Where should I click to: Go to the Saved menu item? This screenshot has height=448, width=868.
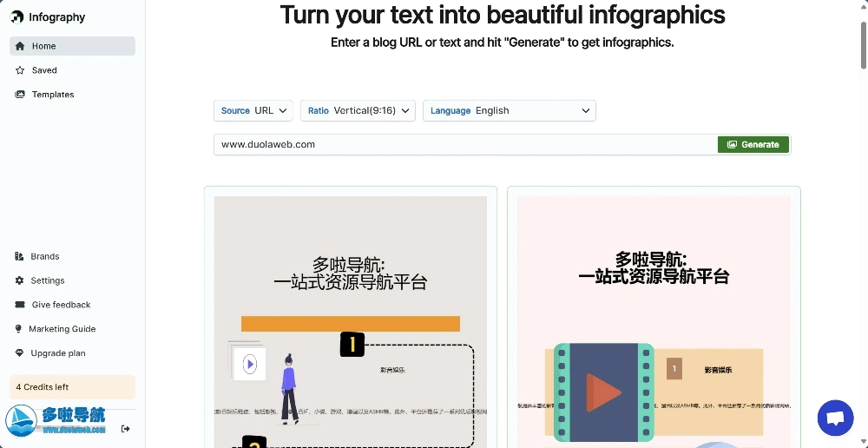[44, 70]
